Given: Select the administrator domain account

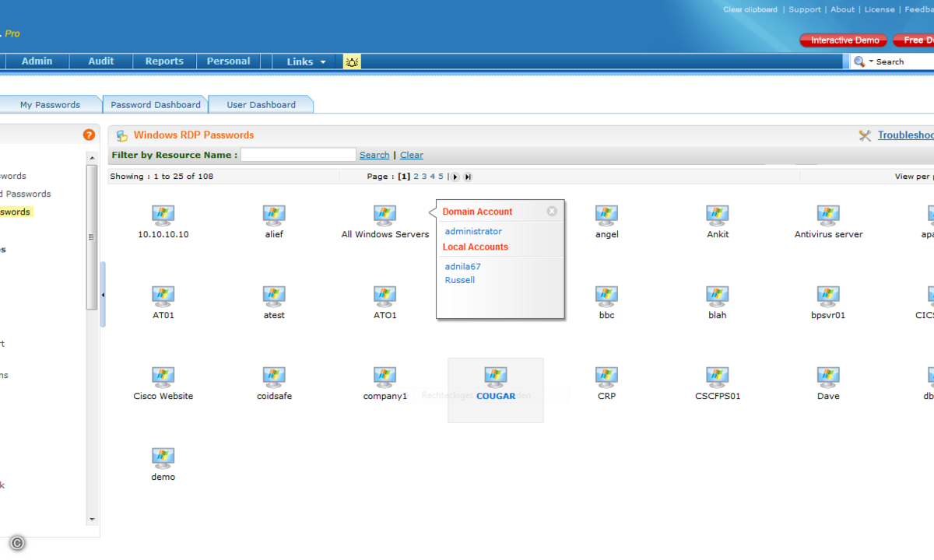Looking at the screenshot, I should pos(473,231).
